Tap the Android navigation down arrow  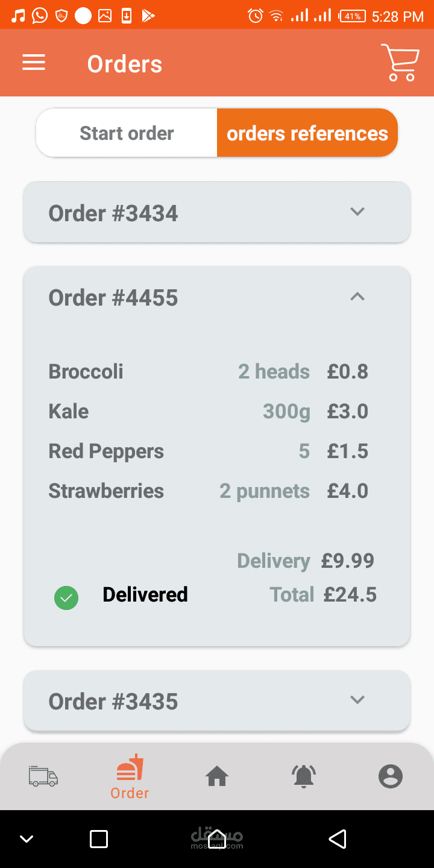tap(27, 838)
